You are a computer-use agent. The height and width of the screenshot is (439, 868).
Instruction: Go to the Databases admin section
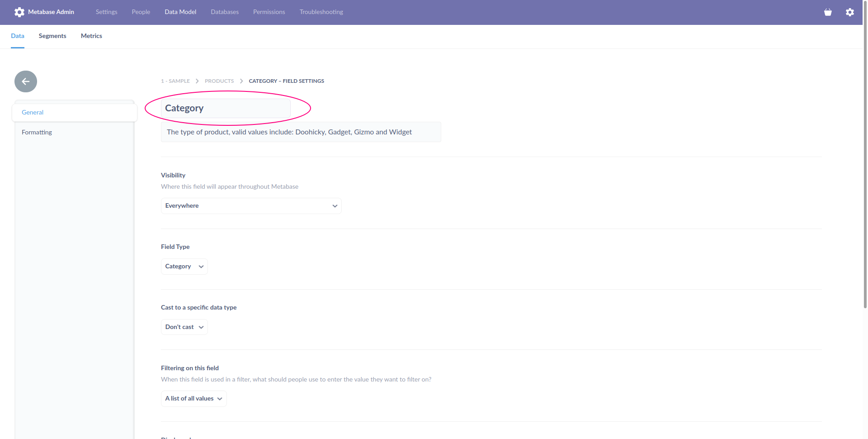coord(225,12)
